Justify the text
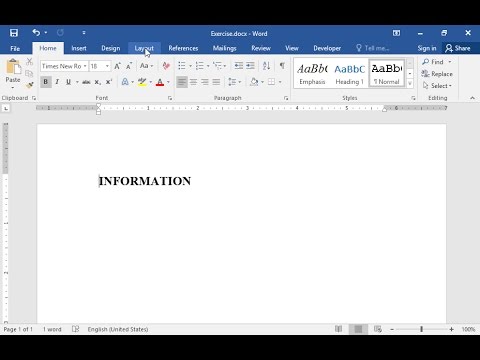 (216, 82)
